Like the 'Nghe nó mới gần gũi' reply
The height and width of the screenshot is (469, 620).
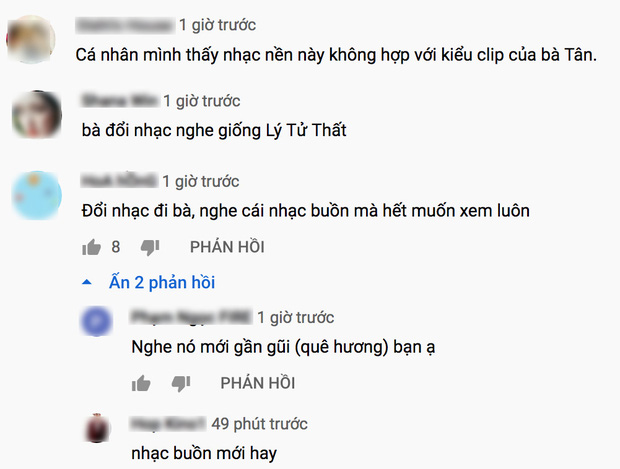141,383
